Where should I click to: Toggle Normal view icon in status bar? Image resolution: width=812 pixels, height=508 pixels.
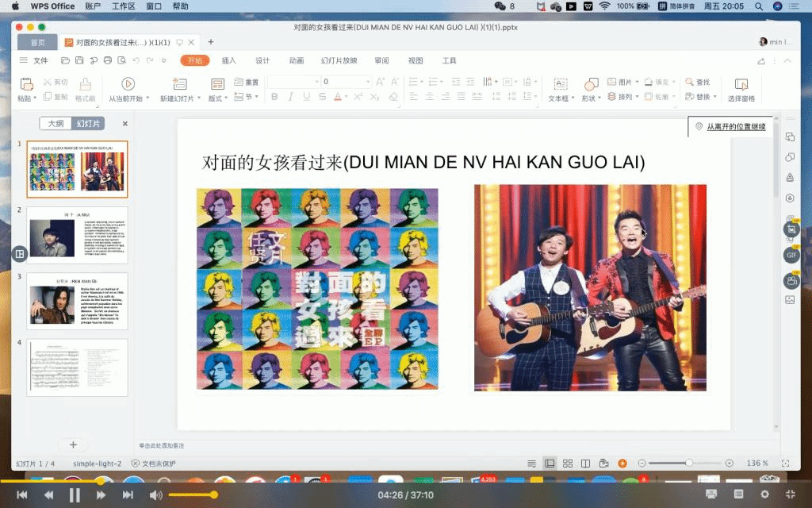550,464
